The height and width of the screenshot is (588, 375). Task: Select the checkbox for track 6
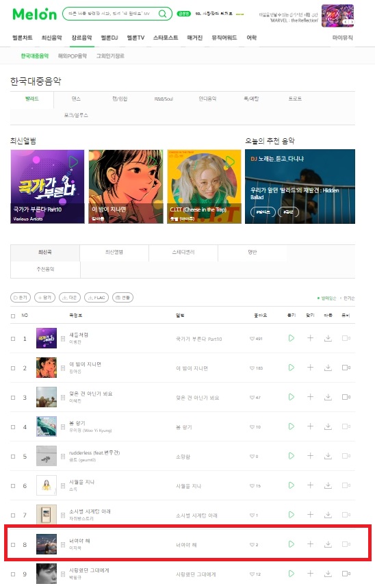click(13, 485)
